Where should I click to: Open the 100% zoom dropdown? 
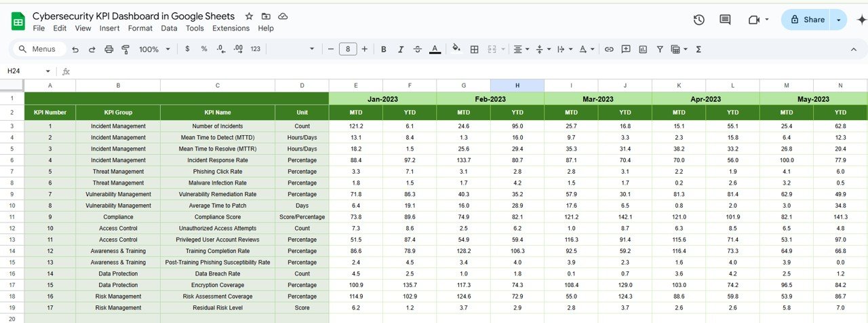[x=154, y=49]
